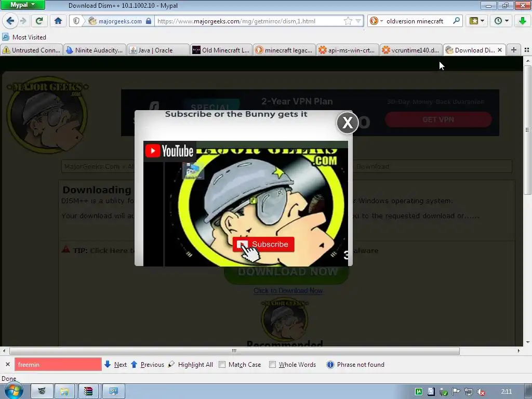
Task: Click the find field containing 'freemin'
Action: (x=58, y=364)
